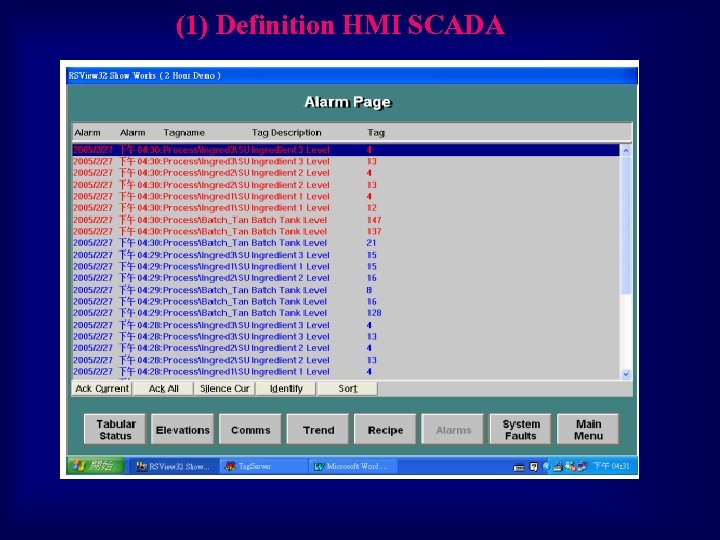Click the keyboard language bar tray icon

click(x=519, y=467)
